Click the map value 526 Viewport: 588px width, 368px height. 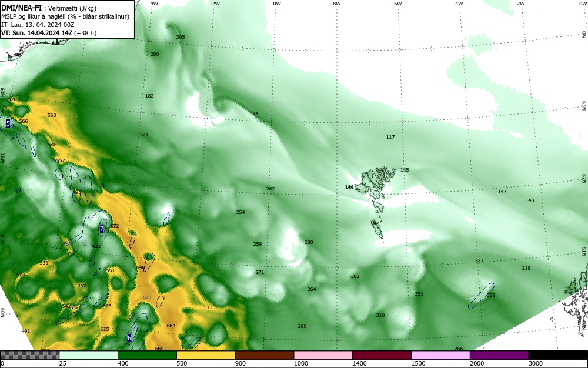coord(12,99)
